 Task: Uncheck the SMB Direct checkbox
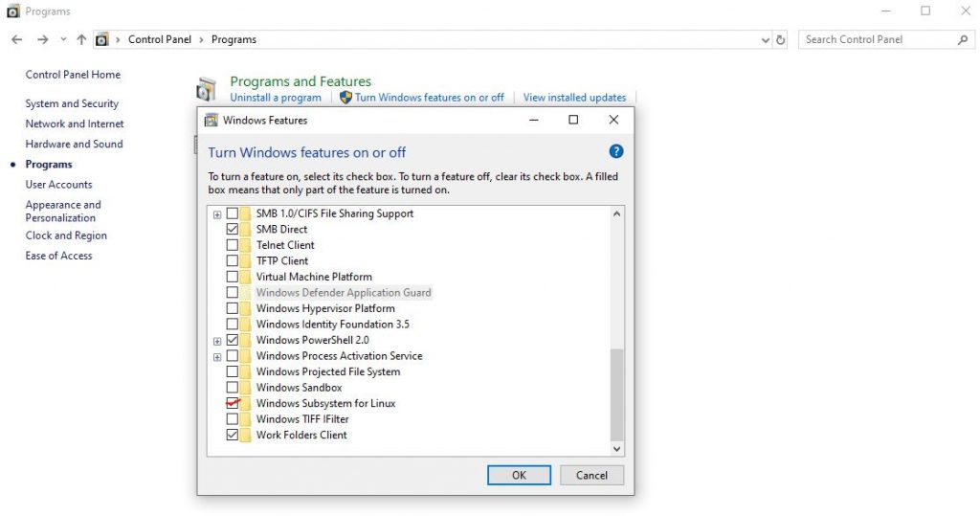pos(232,229)
